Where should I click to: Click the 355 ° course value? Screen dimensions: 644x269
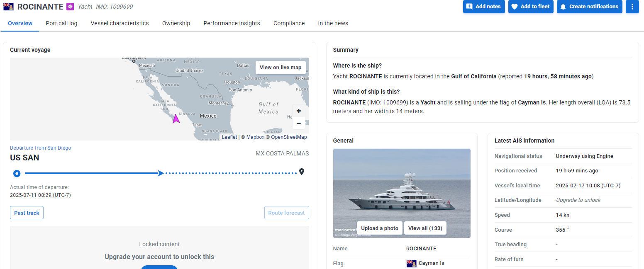562,230
